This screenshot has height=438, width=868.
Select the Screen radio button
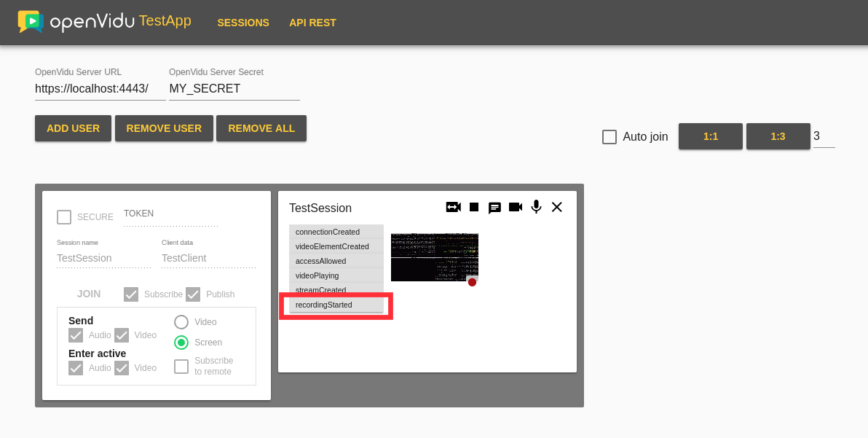[181, 343]
